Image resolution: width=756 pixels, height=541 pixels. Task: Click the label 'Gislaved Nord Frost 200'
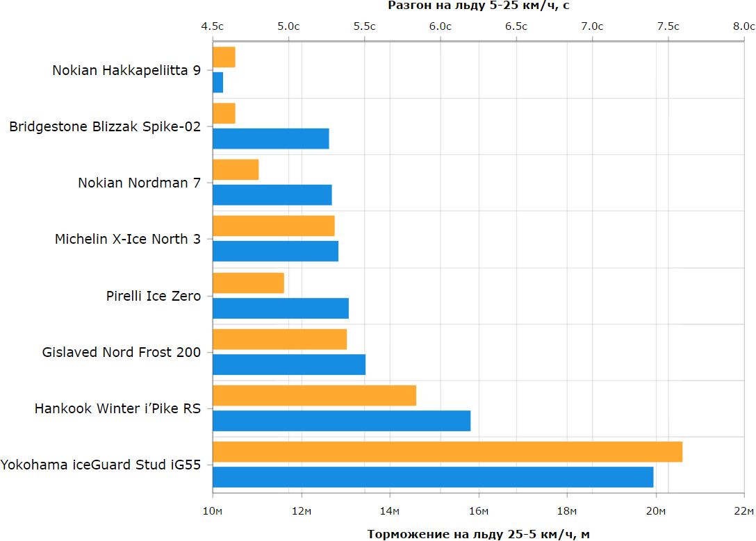[x=122, y=352]
